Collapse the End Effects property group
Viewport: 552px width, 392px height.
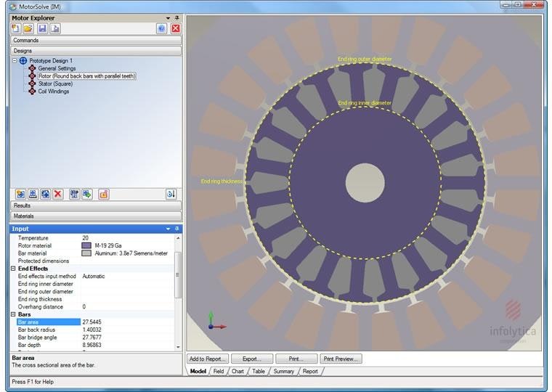click(13, 269)
